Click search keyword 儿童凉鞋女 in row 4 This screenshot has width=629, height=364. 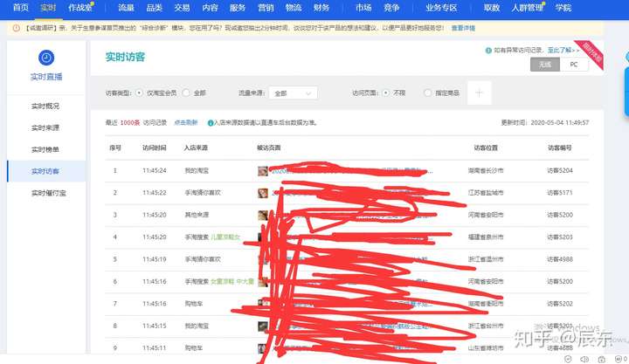pos(225,237)
